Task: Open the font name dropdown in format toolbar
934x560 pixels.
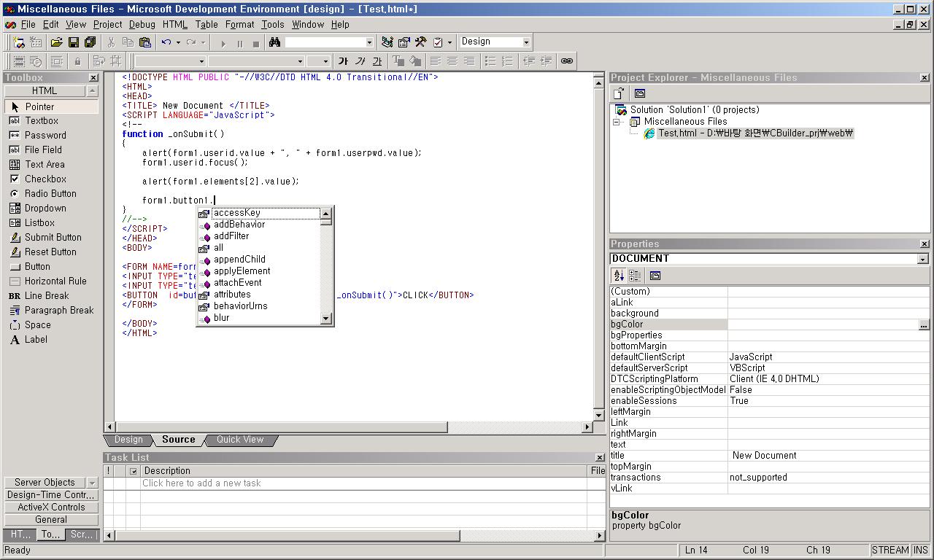Action: click(x=300, y=61)
